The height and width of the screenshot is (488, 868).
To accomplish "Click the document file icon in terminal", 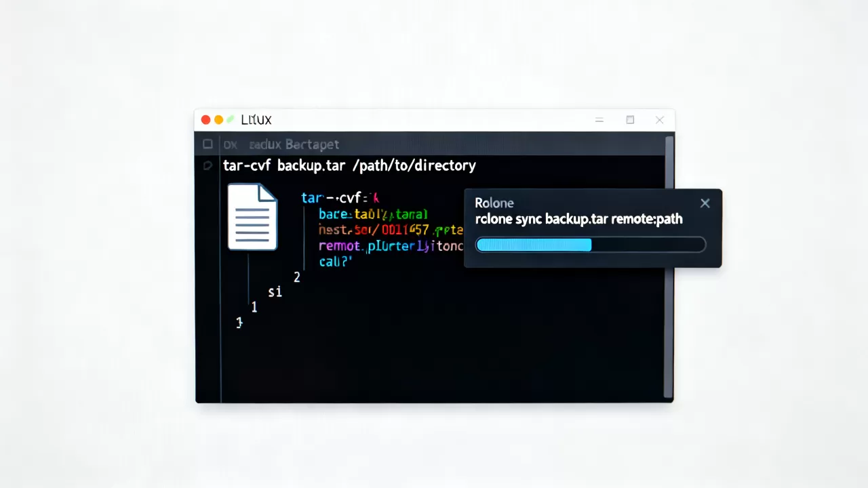I will click(252, 216).
